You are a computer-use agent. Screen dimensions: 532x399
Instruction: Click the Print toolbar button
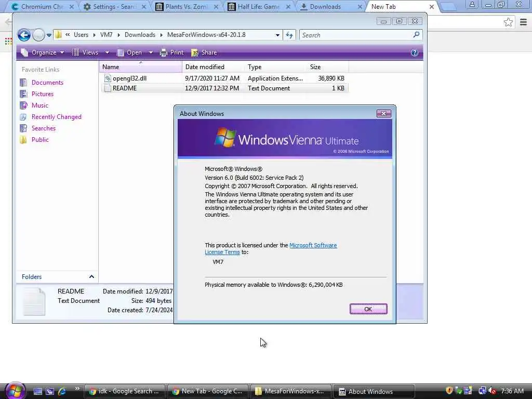click(x=171, y=52)
